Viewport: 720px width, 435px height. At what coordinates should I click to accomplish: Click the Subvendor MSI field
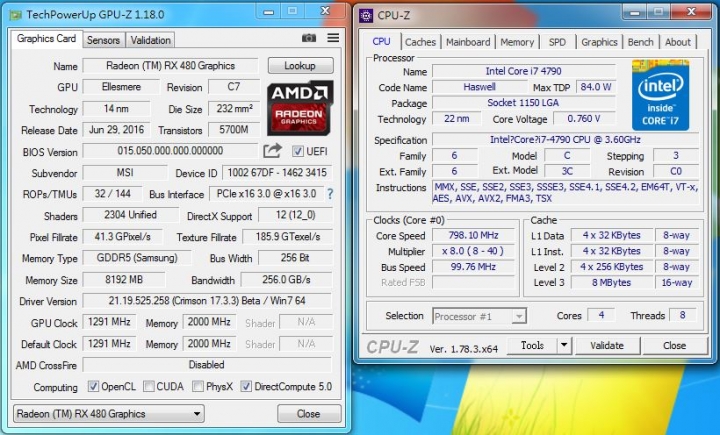click(125, 173)
